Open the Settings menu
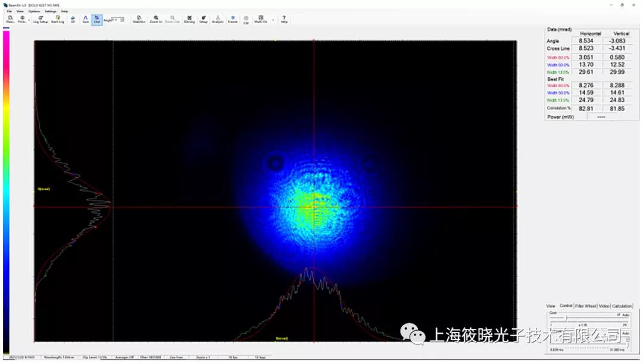 point(51,11)
